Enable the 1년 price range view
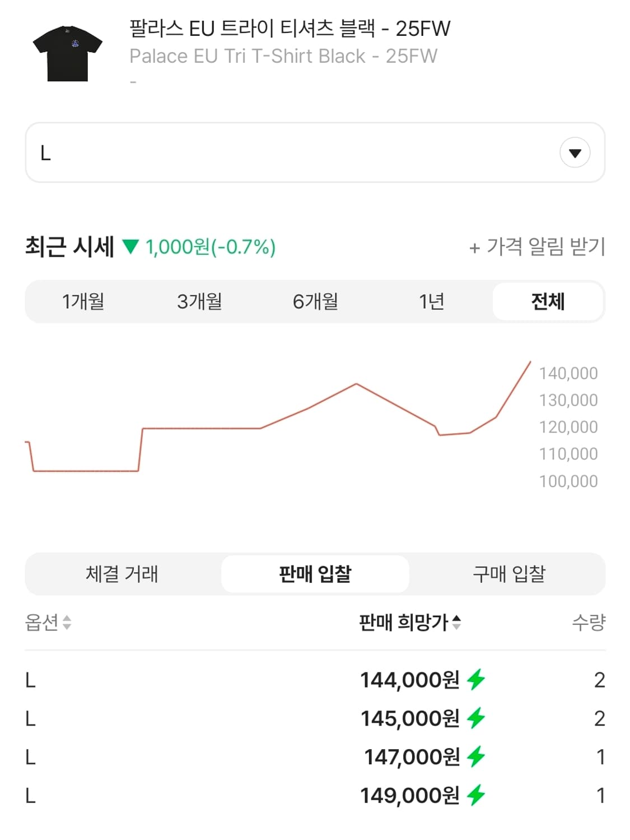This screenshot has height=840, width=630. tap(431, 301)
